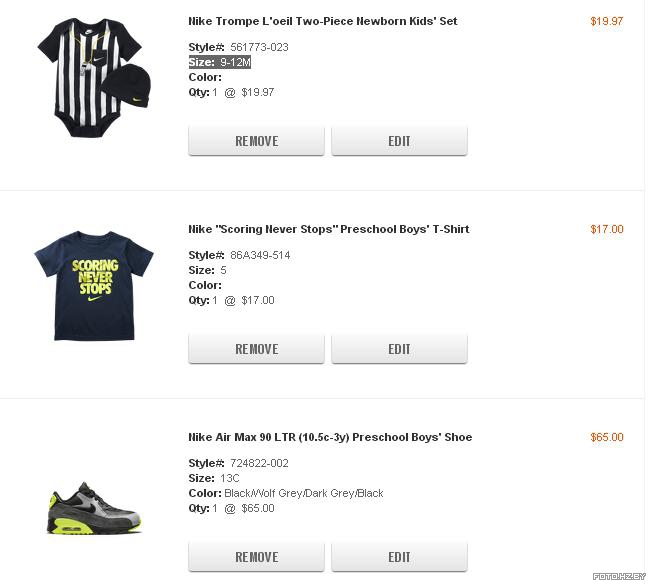Image resolution: width=650 pixels, height=584 pixels.
Task: Remove the Scoring Never Stops T-Shirt
Action: pyautogui.click(x=256, y=349)
